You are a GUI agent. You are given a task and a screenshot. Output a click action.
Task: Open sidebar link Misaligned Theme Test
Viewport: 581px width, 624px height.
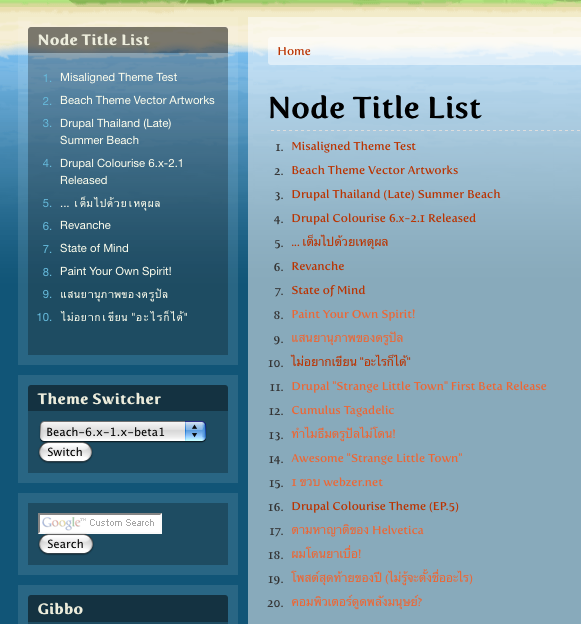(118, 77)
